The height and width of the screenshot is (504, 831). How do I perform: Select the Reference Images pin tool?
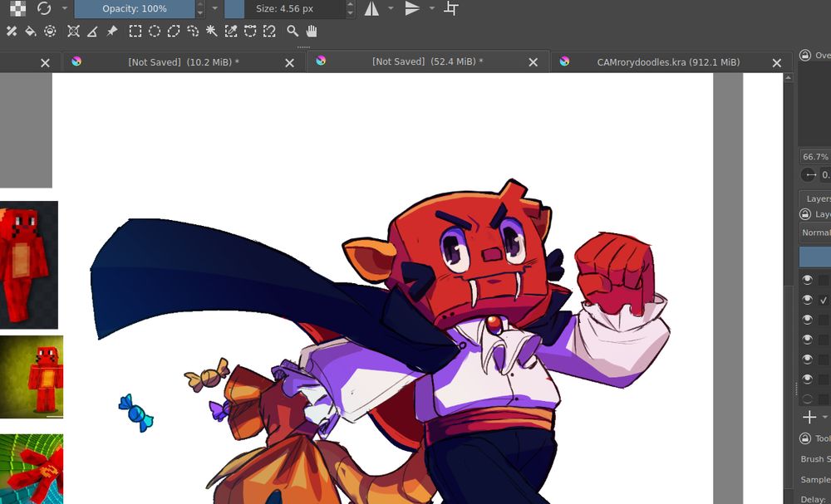click(x=112, y=32)
